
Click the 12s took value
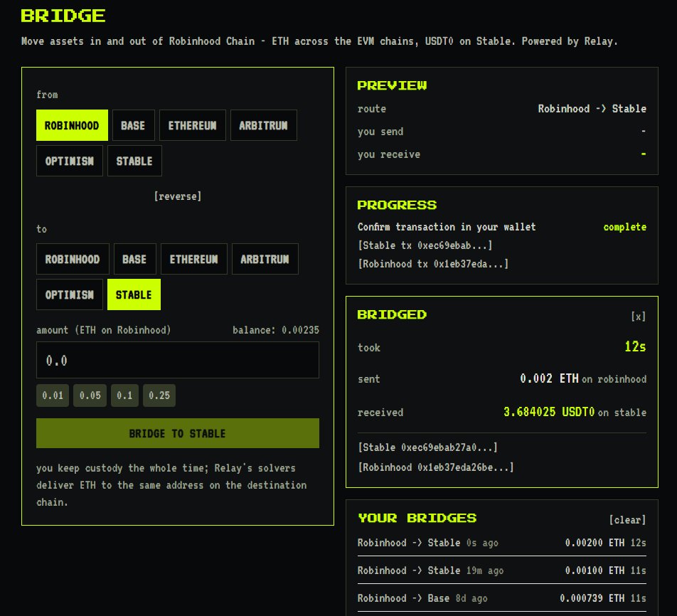click(x=635, y=347)
